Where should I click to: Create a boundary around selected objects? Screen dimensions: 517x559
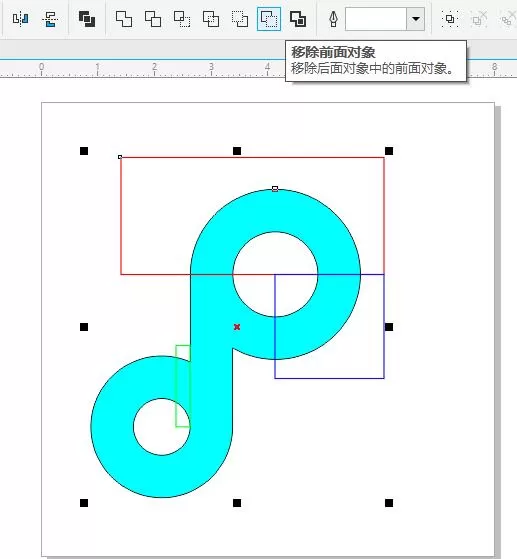pyautogui.click(x=298, y=19)
